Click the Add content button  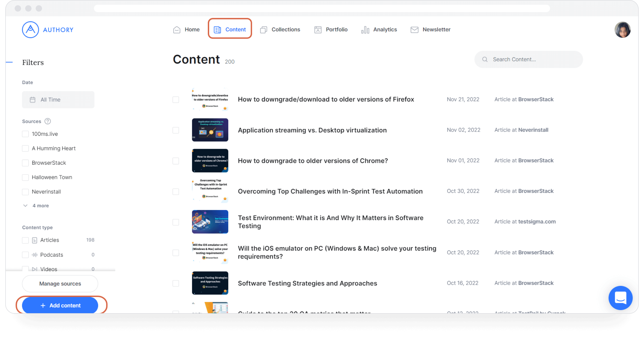(x=60, y=305)
